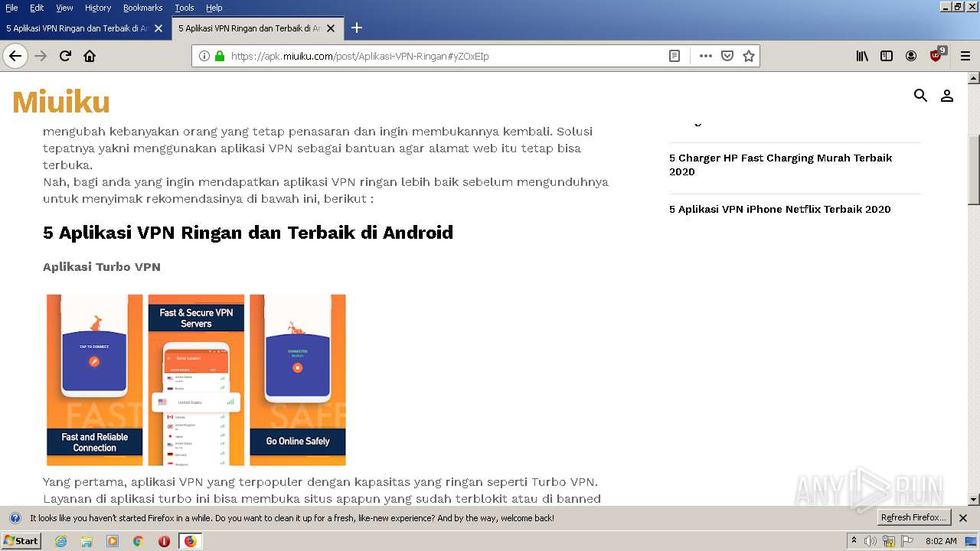Click the page scrollbar down arrow
The width and height of the screenshot is (980, 551).
point(974,500)
